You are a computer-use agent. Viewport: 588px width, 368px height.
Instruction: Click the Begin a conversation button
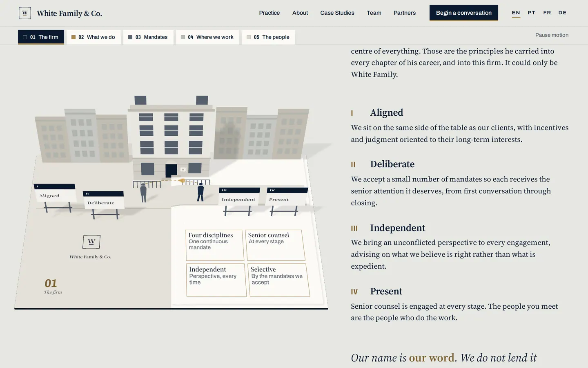pos(463,13)
